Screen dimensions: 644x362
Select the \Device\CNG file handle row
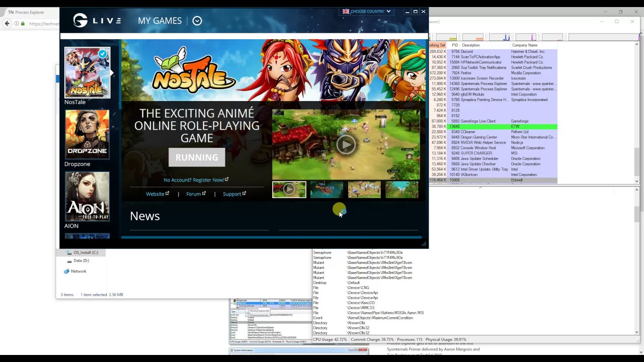(473, 288)
